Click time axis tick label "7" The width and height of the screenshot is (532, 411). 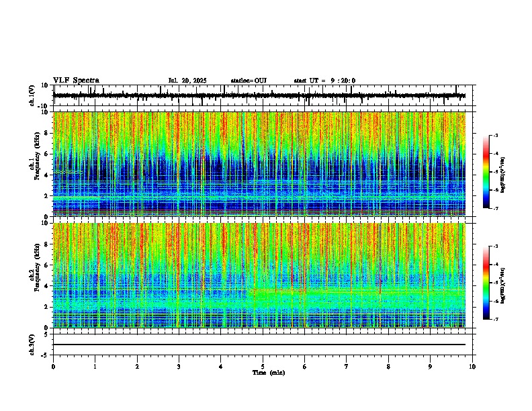[347, 367]
